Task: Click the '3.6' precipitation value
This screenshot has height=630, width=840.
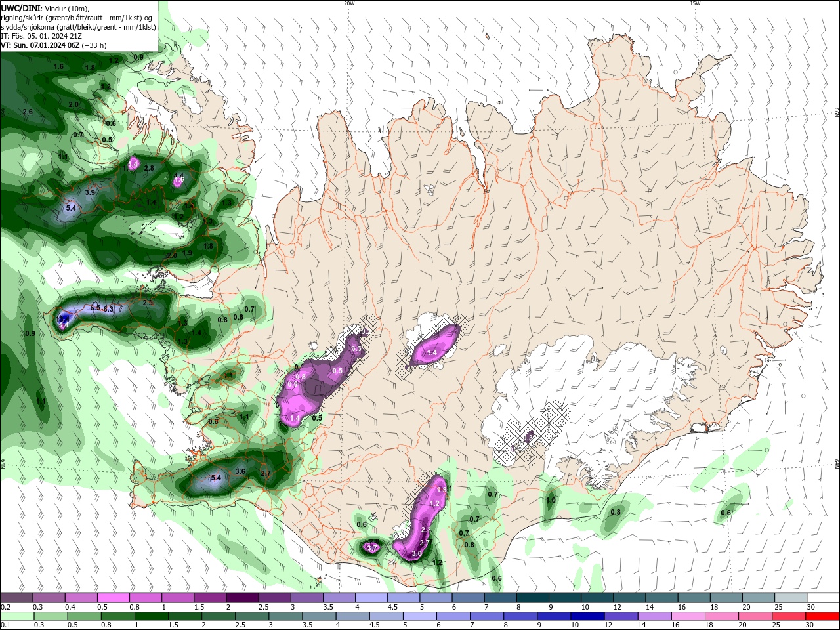Action: coord(240,471)
